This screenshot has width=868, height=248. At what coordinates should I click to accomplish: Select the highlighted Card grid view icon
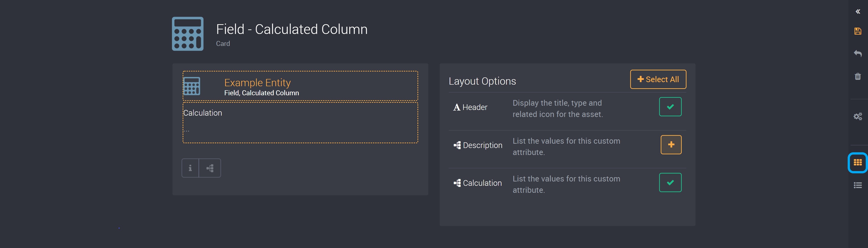point(858,162)
